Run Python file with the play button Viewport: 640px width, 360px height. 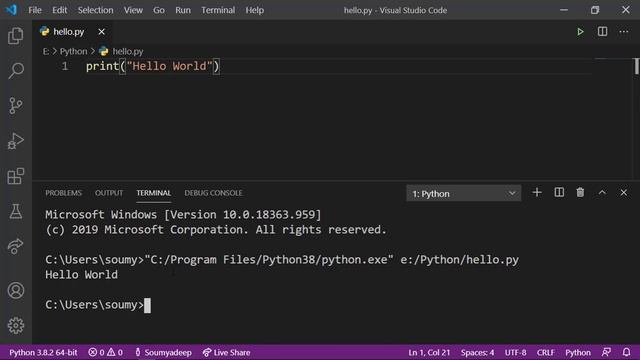pos(580,31)
